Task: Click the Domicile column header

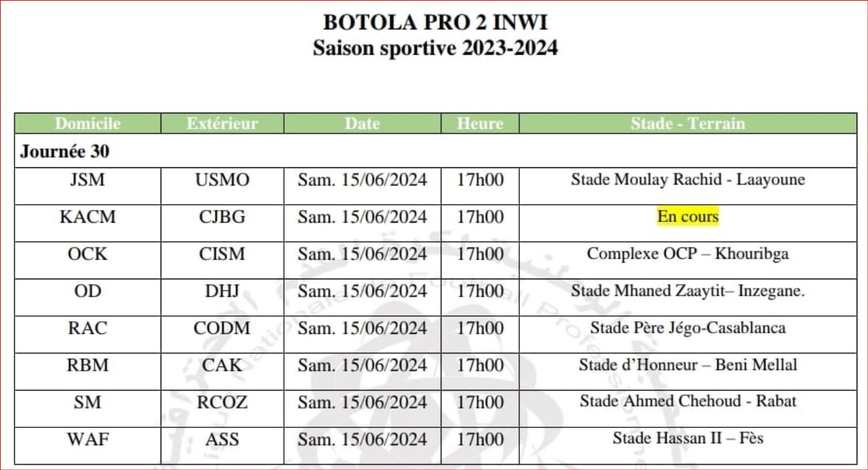Action: click(88, 123)
